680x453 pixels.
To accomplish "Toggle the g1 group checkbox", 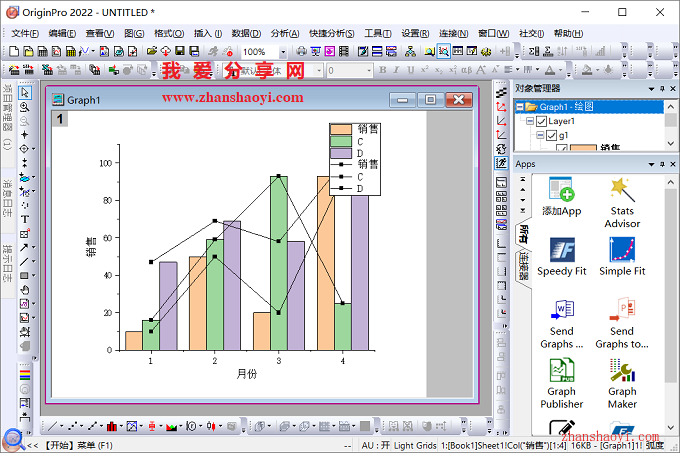I will 551,135.
